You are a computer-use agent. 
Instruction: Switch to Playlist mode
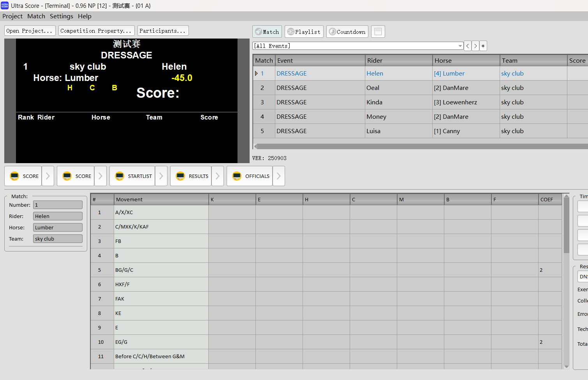point(304,32)
